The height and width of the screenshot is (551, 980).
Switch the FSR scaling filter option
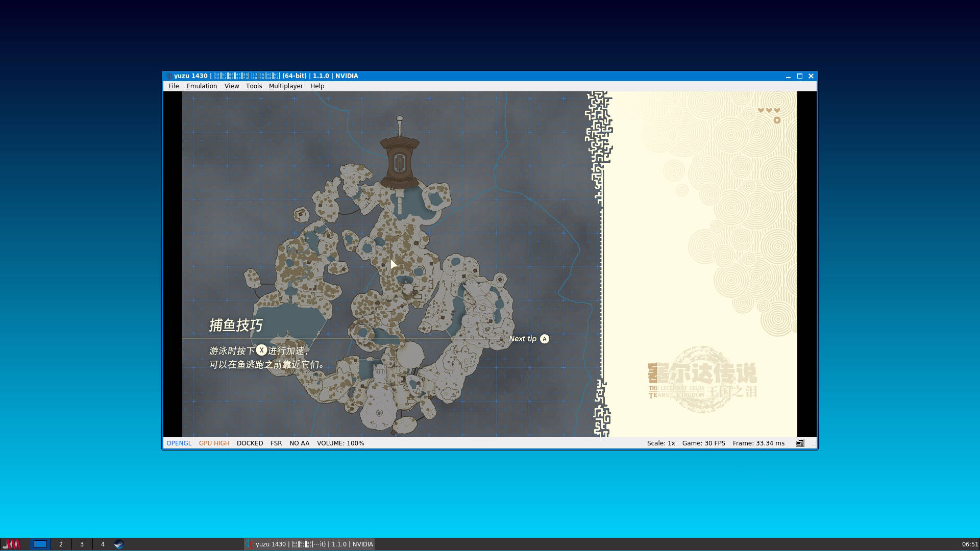point(276,443)
